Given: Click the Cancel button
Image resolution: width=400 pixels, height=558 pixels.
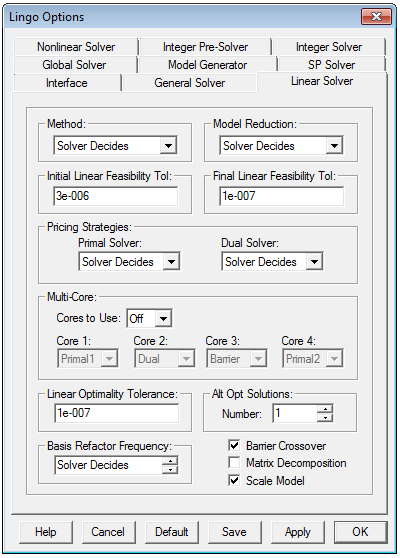Looking at the screenshot, I should tap(108, 532).
